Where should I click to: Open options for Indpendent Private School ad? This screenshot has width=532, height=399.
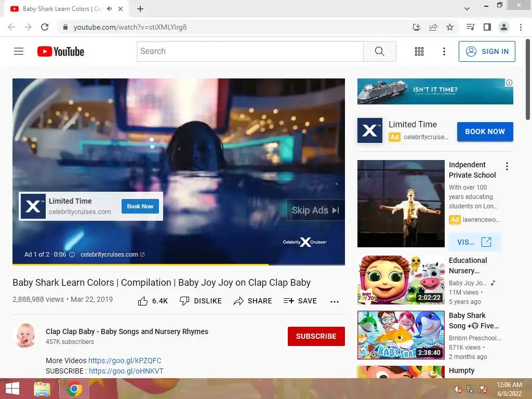507,166
